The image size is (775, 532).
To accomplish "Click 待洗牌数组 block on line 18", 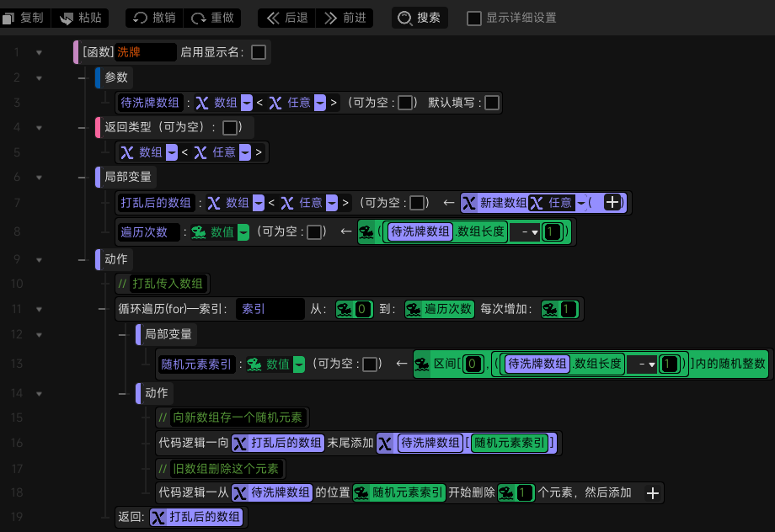I will point(272,493).
